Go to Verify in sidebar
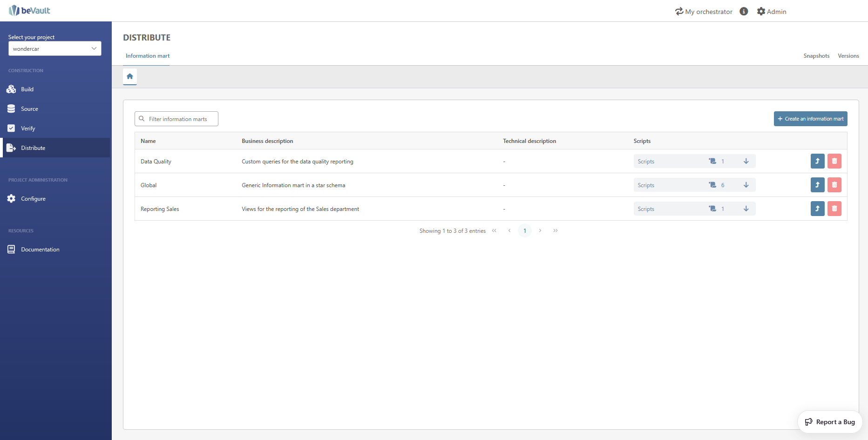This screenshot has width=868, height=440. (28, 129)
